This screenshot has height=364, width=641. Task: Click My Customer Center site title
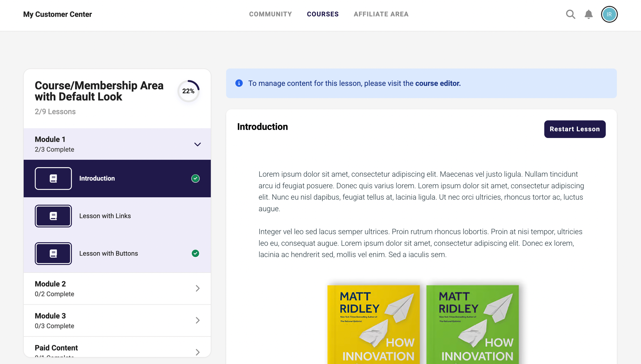57,14
